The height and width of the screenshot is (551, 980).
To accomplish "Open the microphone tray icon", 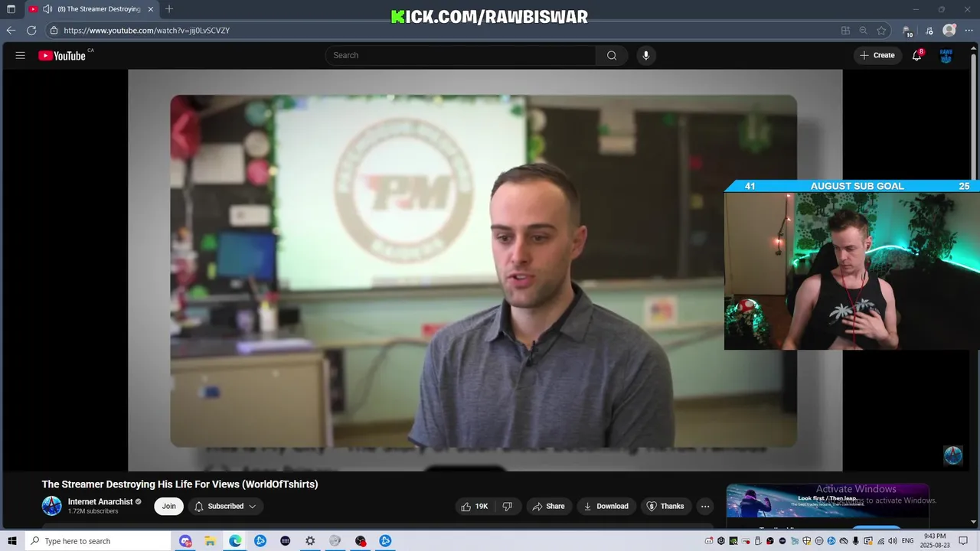I will (856, 541).
